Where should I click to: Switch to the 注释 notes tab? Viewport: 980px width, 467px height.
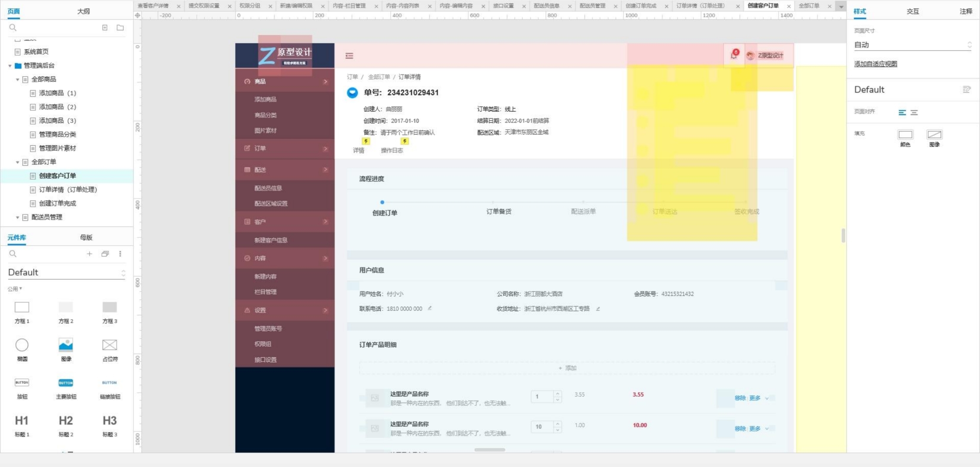pyautogui.click(x=966, y=11)
